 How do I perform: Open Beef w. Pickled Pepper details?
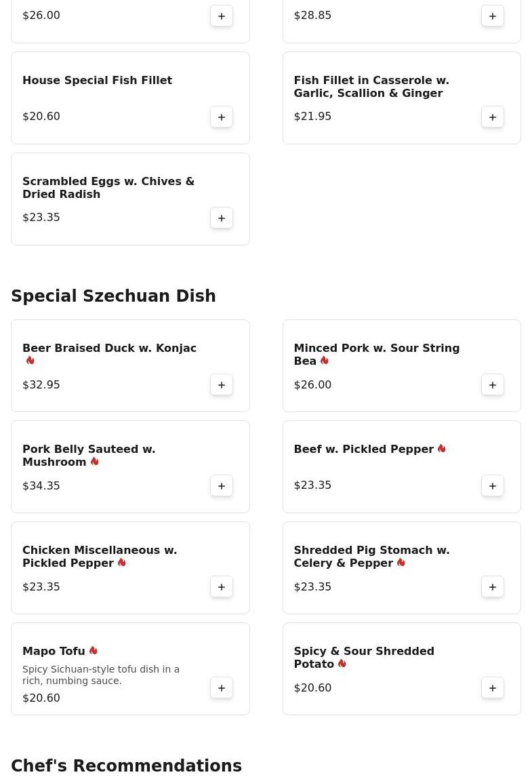[x=363, y=449]
